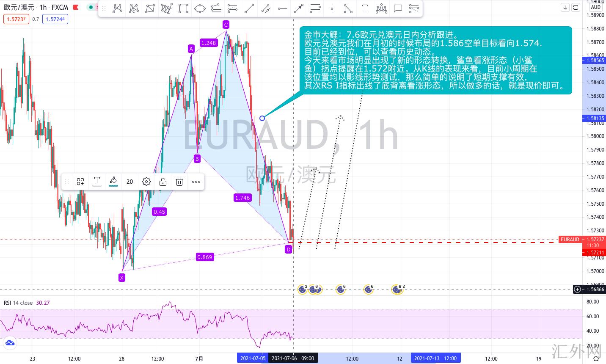Click pattern point label C
The image size is (606, 364).
(226, 24)
